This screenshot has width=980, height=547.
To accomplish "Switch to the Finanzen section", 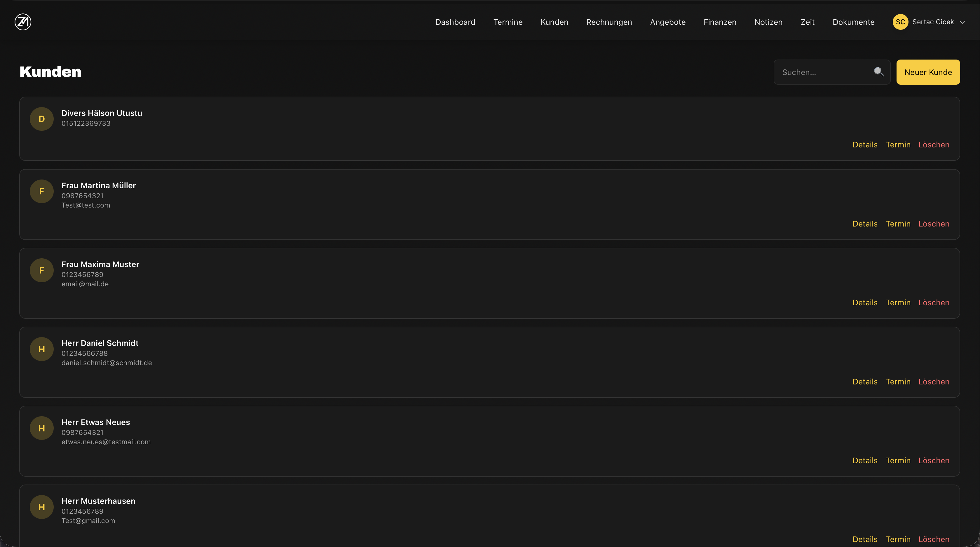I will tap(720, 22).
